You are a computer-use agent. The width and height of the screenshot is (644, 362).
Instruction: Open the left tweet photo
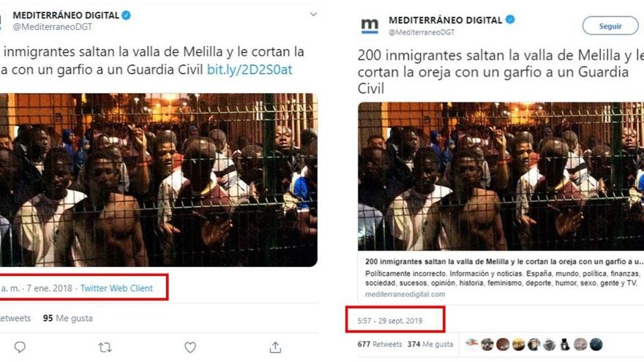[x=158, y=180]
